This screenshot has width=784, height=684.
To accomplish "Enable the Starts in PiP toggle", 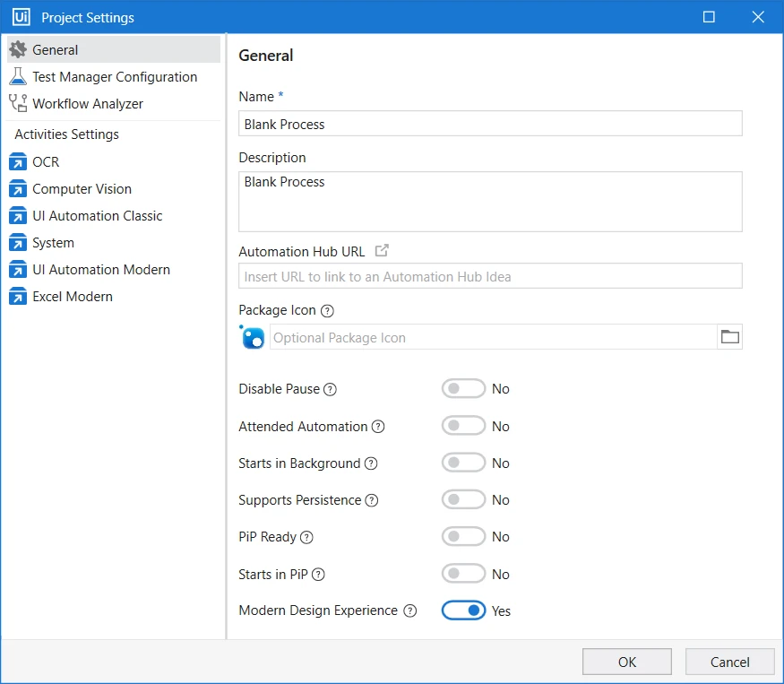I will point(463,574).
